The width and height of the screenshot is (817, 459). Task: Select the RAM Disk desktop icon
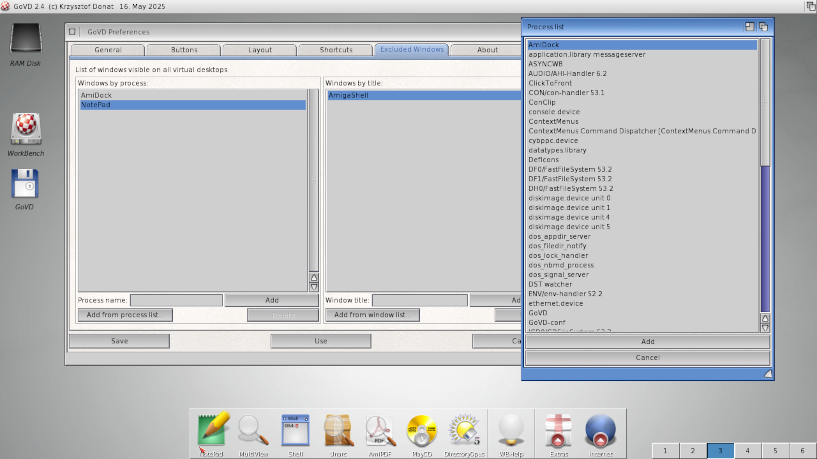click(x=26, y=40)
